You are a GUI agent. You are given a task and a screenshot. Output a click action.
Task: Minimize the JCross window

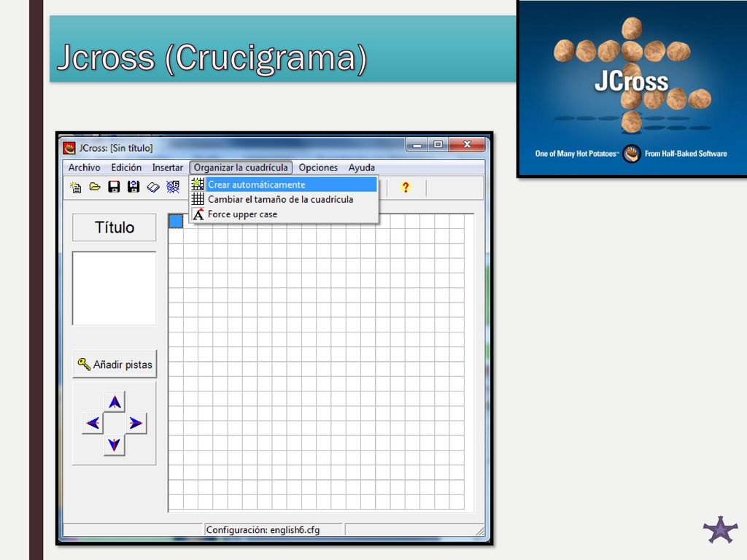[x=417, y=145]
